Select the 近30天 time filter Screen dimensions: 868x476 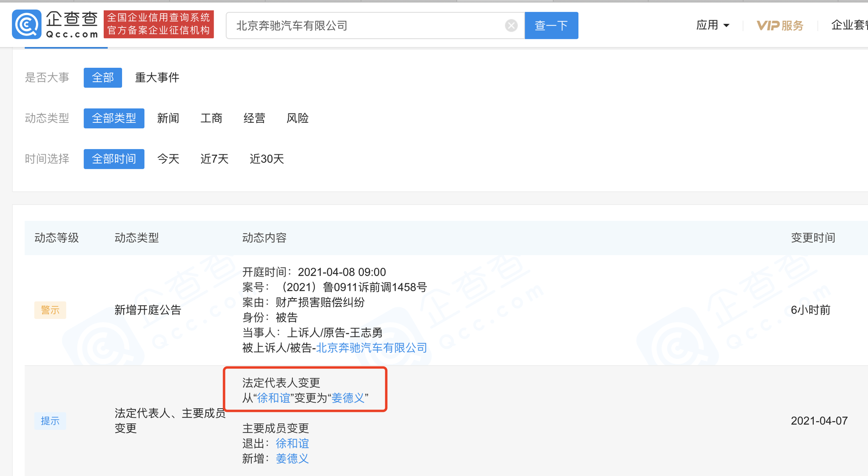(267, 159)
